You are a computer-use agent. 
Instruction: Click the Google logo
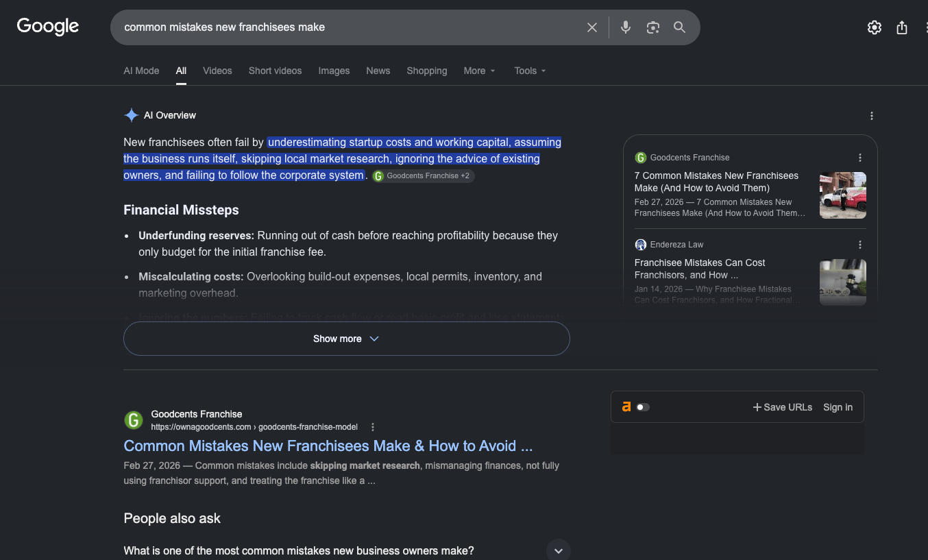pos(48,27)
